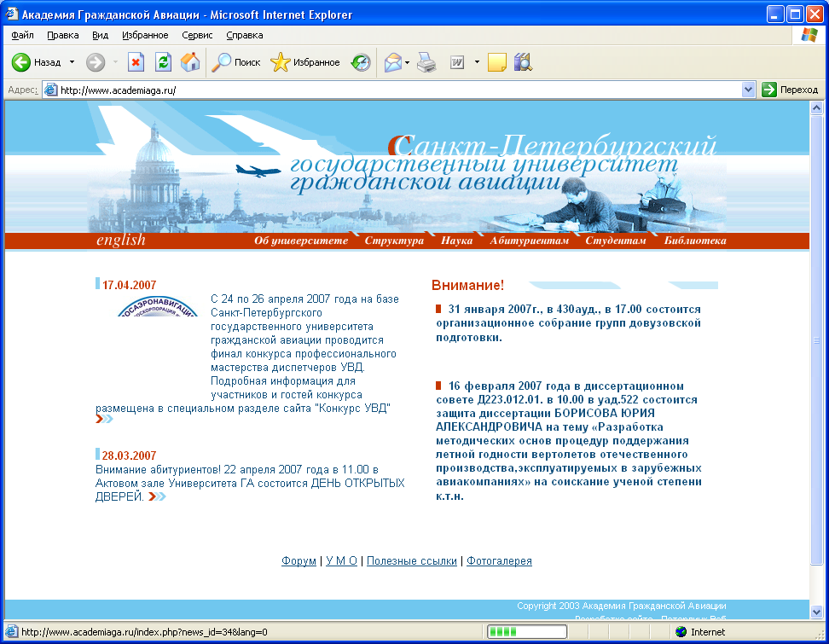829x644 pixels.
Task: Go to the Home page icon
Action: [190, 62]
